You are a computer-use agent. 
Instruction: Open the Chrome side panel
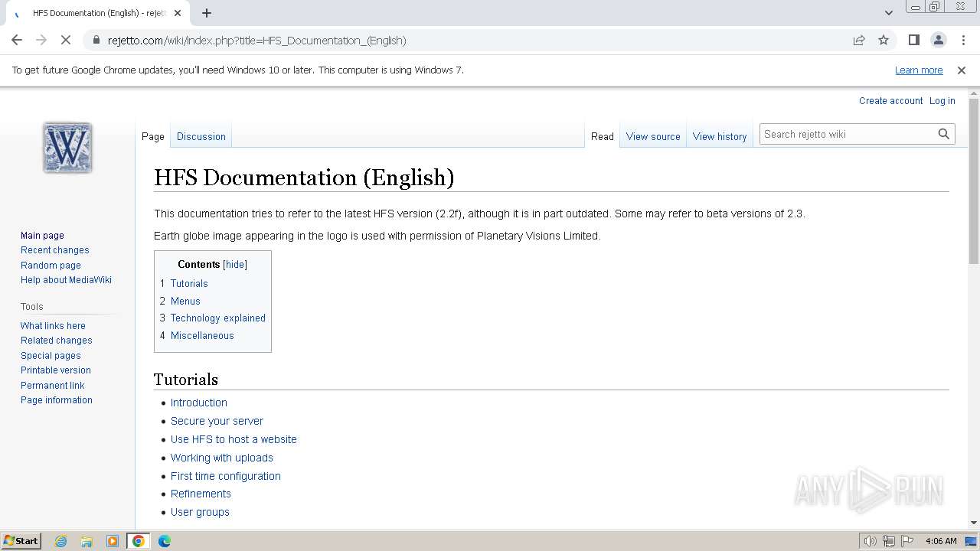tap(914, 40)
